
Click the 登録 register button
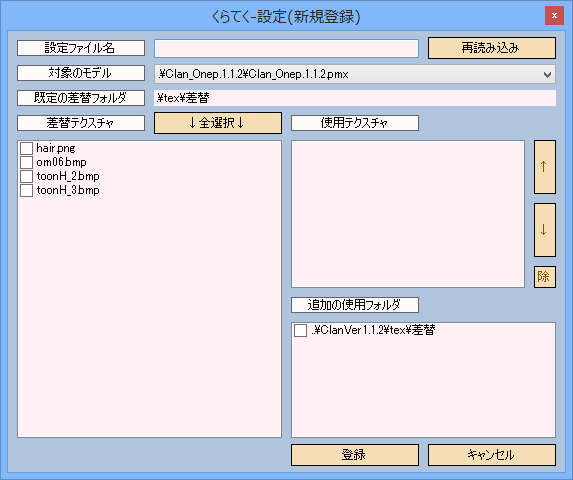point(355,455)
